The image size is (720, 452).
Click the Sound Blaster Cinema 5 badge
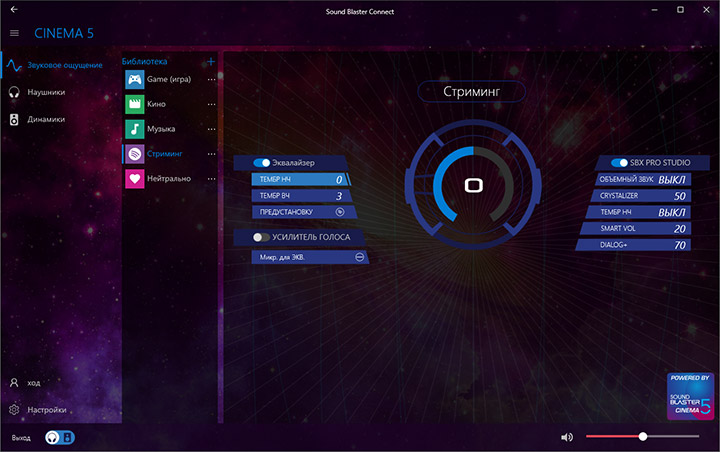[691, 396]
